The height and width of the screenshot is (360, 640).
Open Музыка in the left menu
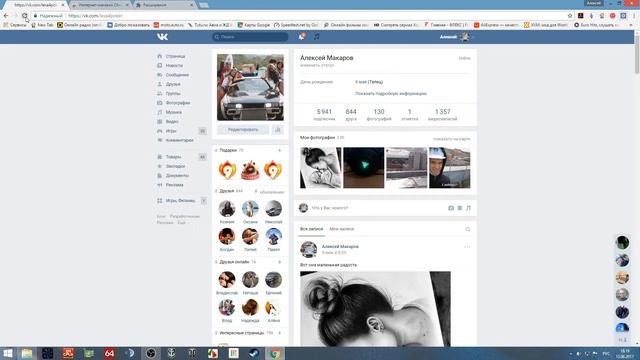173,112
